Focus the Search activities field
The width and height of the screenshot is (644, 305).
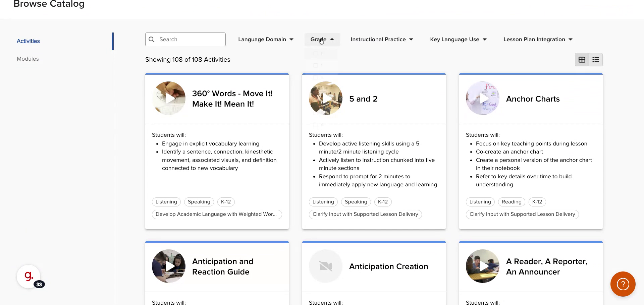[190, 40]
